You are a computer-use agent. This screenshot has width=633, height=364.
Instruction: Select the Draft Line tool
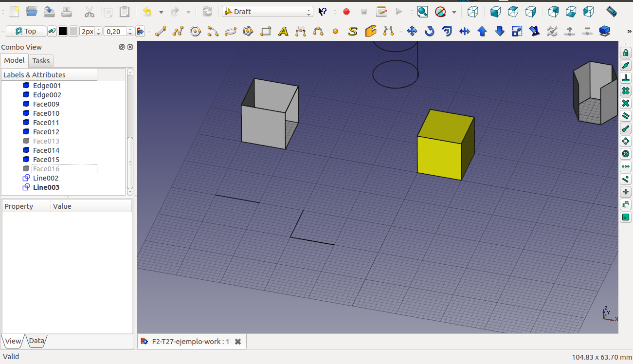(x=161, y=32)
